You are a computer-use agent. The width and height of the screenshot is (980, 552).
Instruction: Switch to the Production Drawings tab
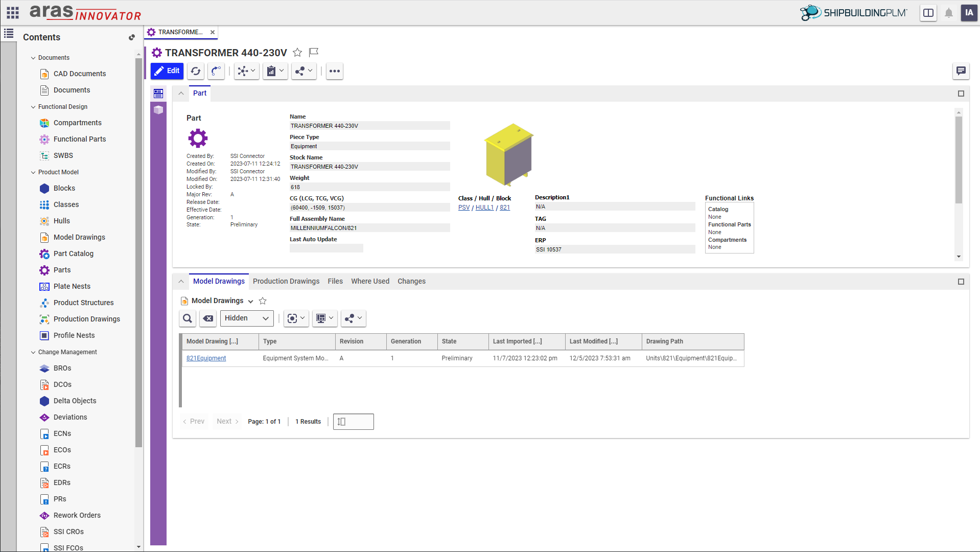pyautogui.click(x=286, y=281)
